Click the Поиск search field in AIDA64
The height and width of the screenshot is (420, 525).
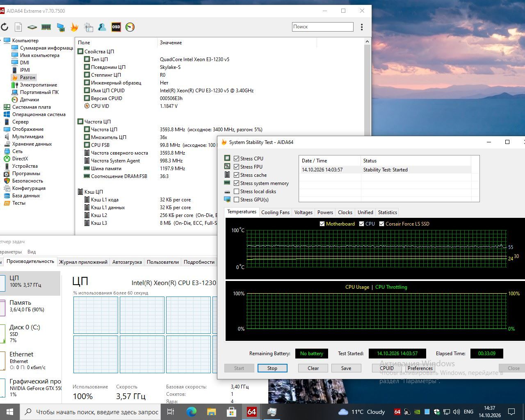pyautogui.click(x=322, y=27)
